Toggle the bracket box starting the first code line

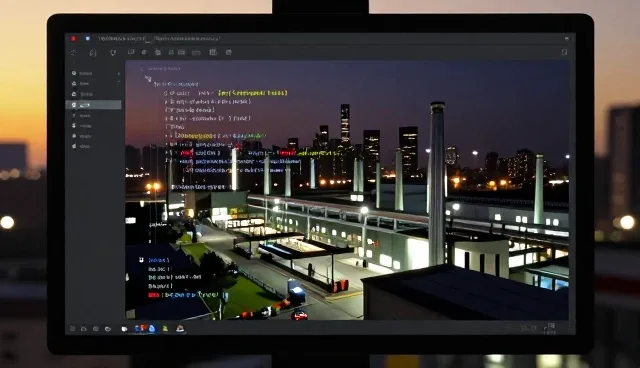coord(166,93)
